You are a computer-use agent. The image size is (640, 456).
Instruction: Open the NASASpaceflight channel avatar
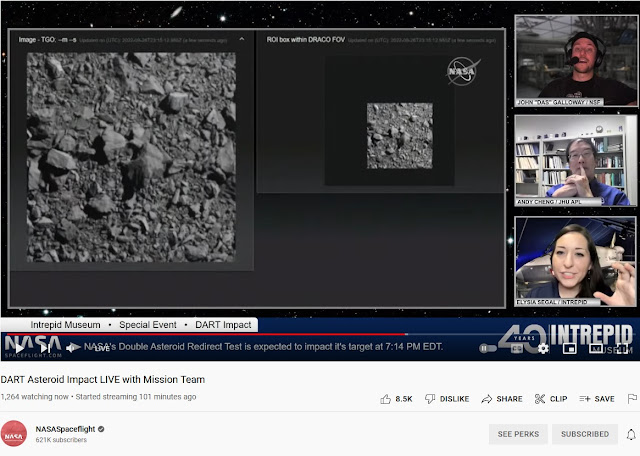coord(14,434)
